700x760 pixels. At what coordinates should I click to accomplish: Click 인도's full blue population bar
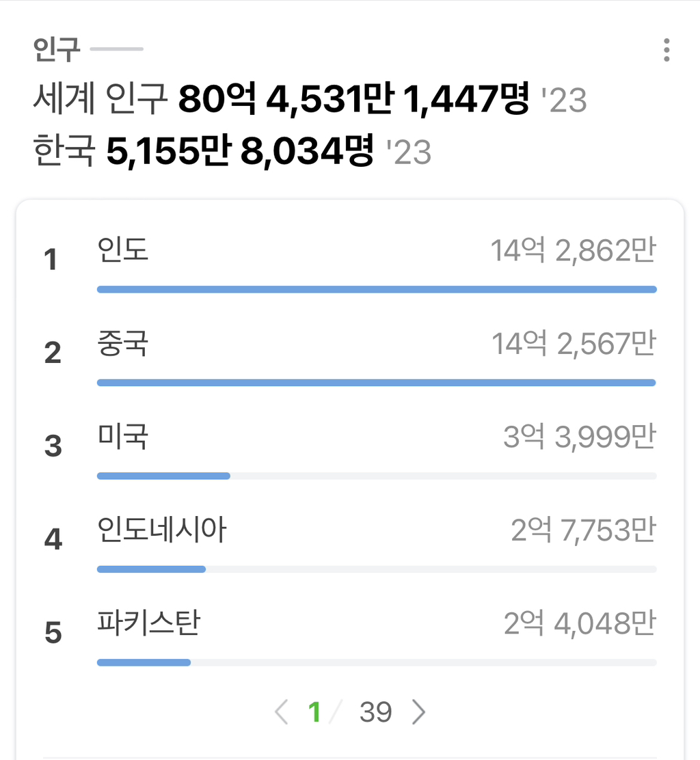click(376, 290)
